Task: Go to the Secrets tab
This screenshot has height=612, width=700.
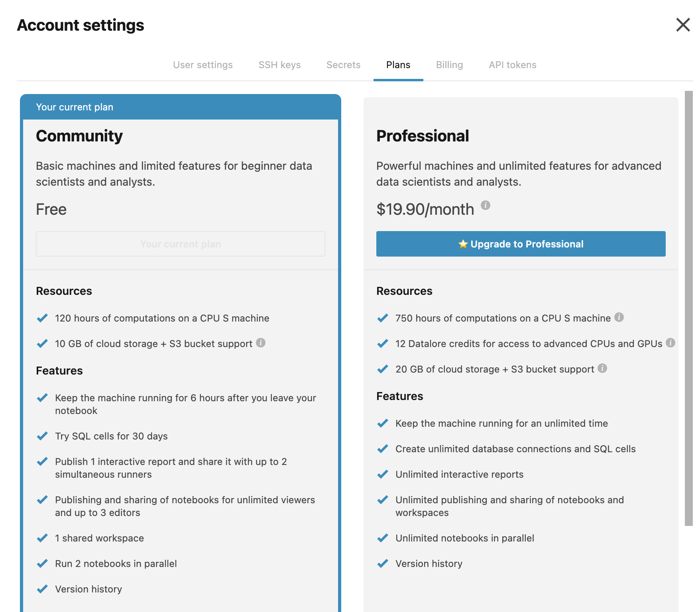Action: click(343, 65)
